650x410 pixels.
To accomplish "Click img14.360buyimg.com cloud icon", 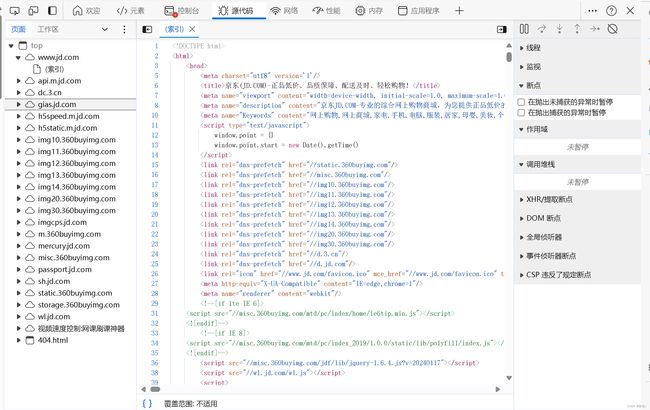I will click(x=30, y=187).
